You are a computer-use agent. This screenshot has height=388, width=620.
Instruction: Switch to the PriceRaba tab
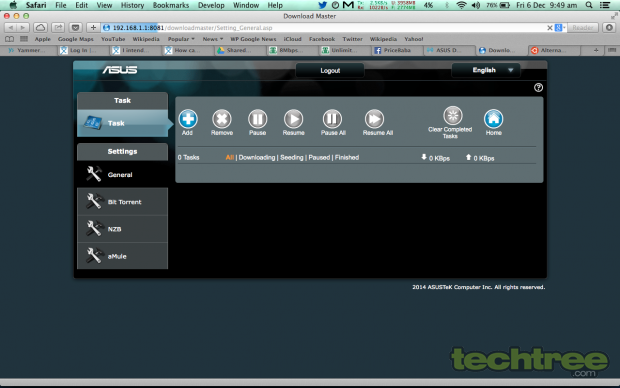pos(397,50)
